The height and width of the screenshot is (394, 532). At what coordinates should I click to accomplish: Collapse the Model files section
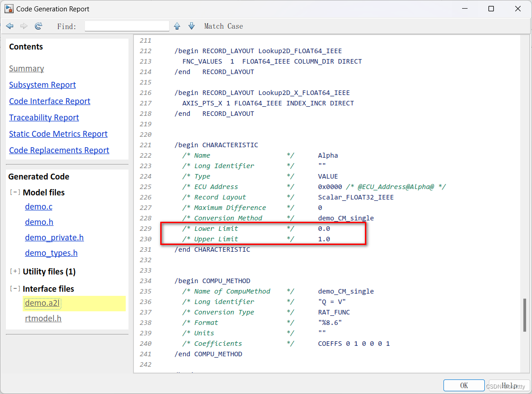click(x=15, y=192)
